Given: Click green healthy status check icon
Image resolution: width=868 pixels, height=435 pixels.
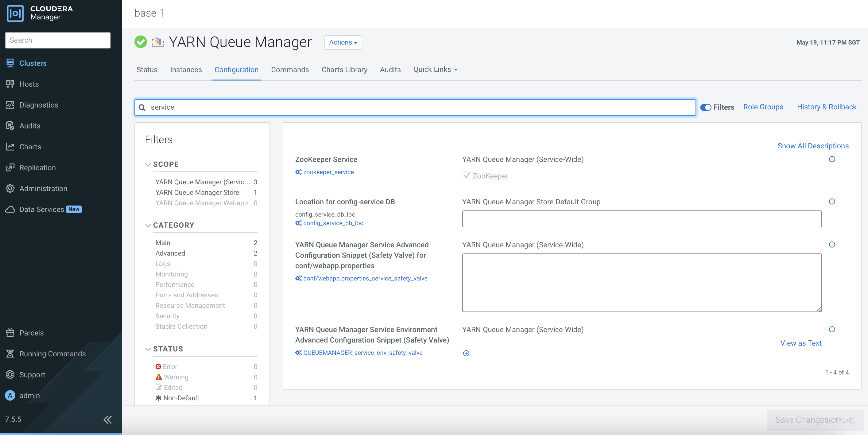Looking at the screenshot, I should point(141,42).
